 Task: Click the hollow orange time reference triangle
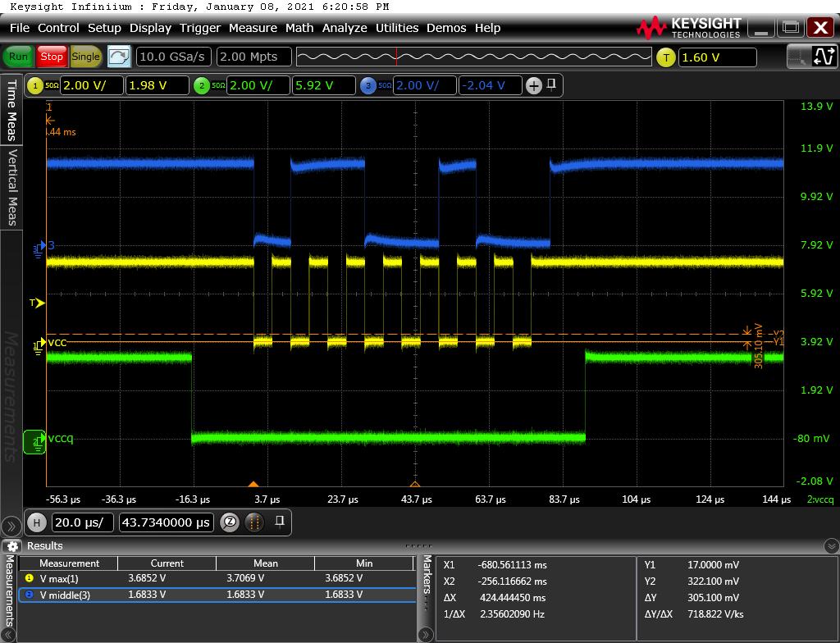coord(415,484)
